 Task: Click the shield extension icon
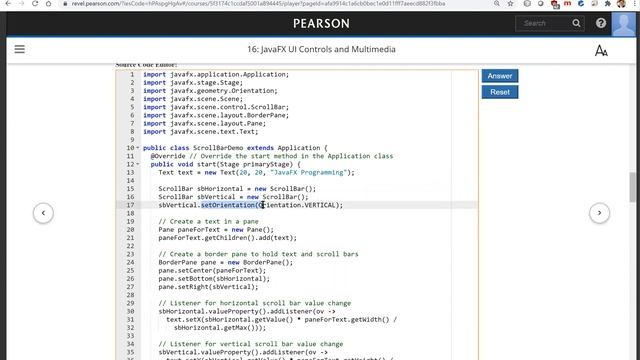pos(540,4)
